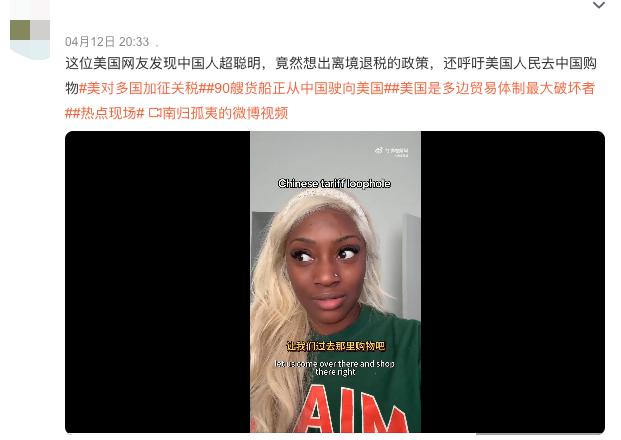This screenshot has width=621, height=440.
Task: Open the poster's avatar profile picture
Action: (30, 30)
